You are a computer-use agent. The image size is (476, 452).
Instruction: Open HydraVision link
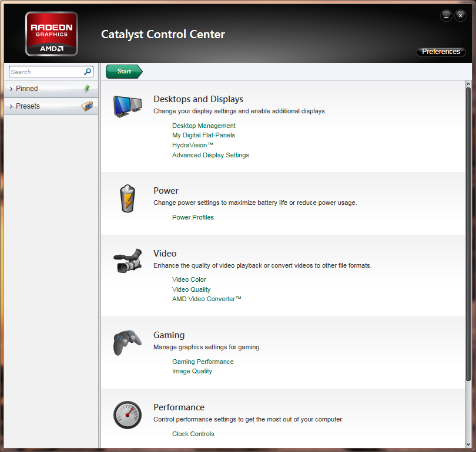point(193,145)
